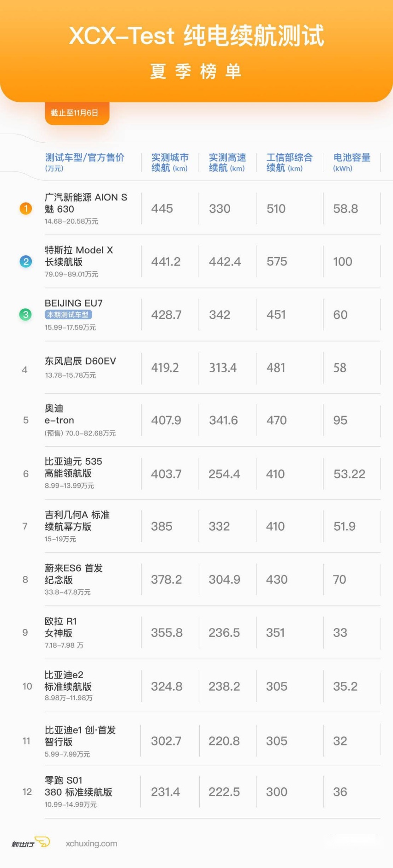
Task: Select the 实测高速续航 column header
Action: (x=227, y=163)
